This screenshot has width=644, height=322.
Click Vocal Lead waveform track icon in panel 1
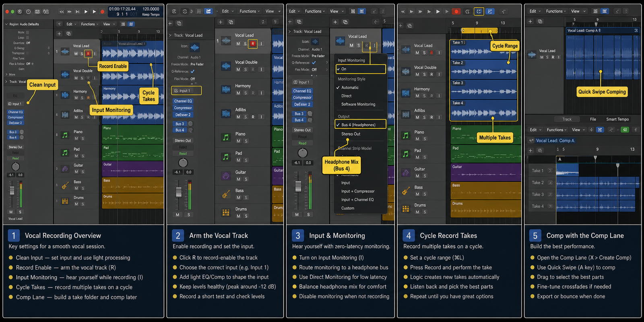click(x=65, y=52)
